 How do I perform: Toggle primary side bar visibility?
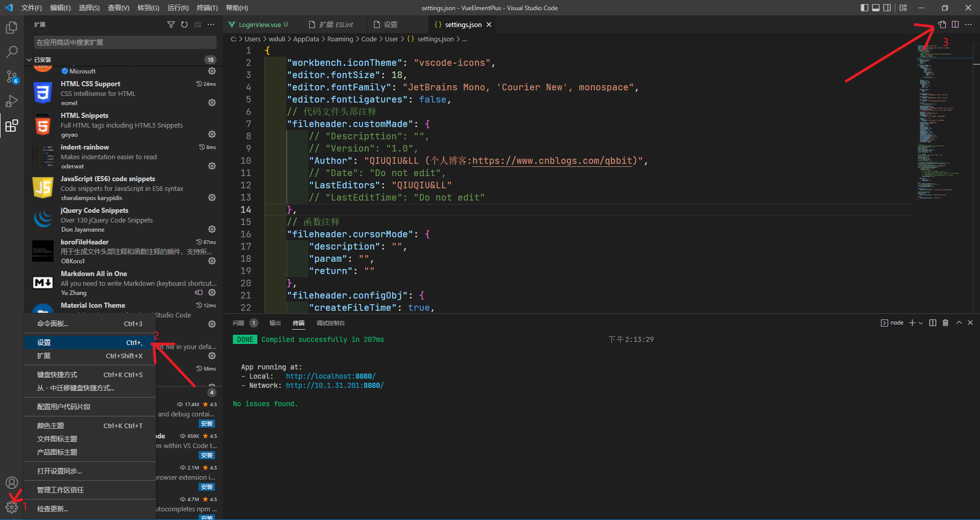click(864, 8)
